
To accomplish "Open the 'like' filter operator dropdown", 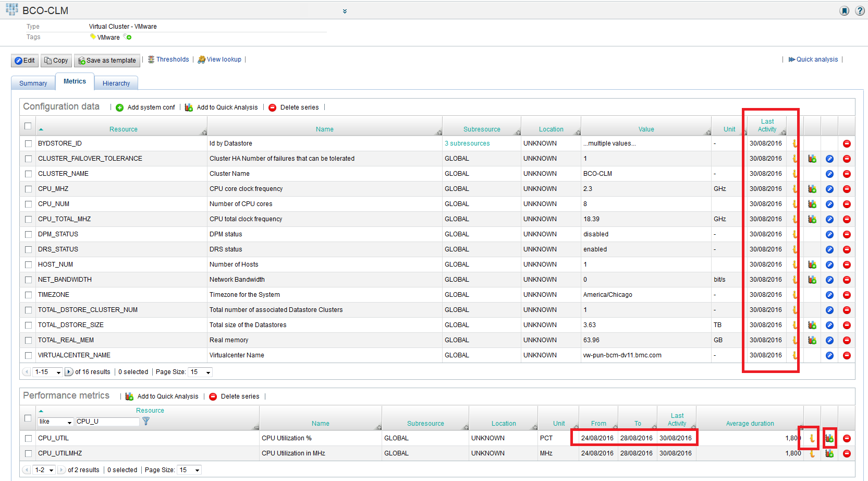I will pos(56,422).
